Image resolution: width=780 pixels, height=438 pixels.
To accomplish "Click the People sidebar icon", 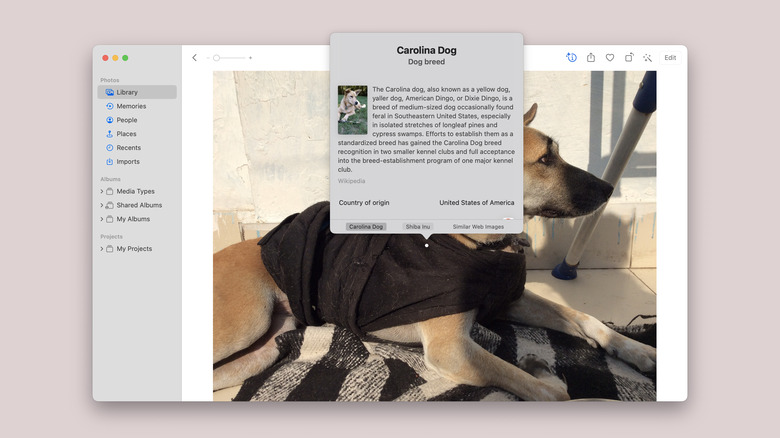I will pyautogui.click(x=109, y=120).
